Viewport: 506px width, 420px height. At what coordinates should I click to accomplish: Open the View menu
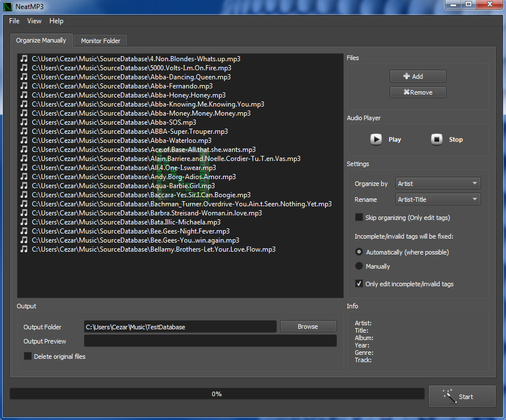point(34,21)
